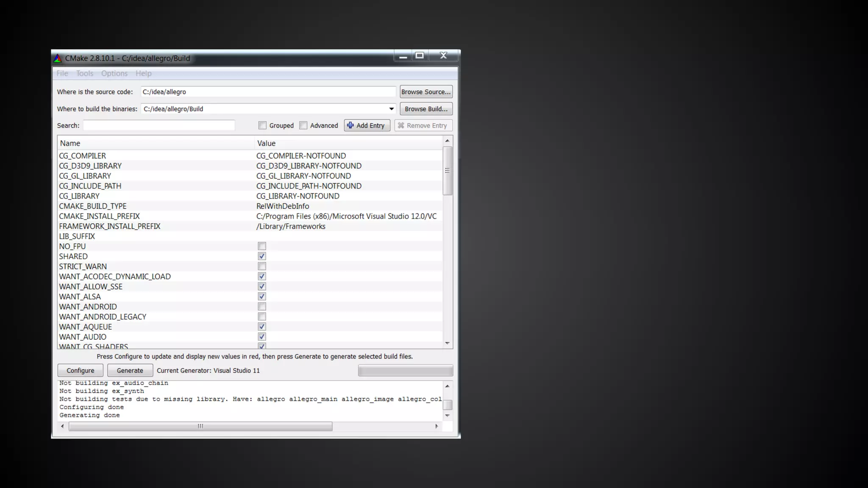Viewport: 868px width, 488px height.
Task: Click output log scroll-right arrow
Action: click(x=437, y=426)
